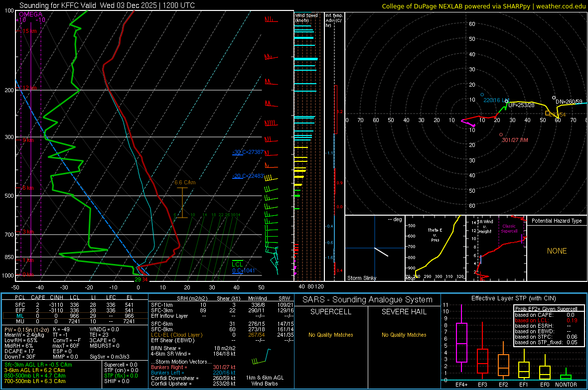Click the Bunkers left mover circle on hodograph
588x390 pixels.
(482, 95)
